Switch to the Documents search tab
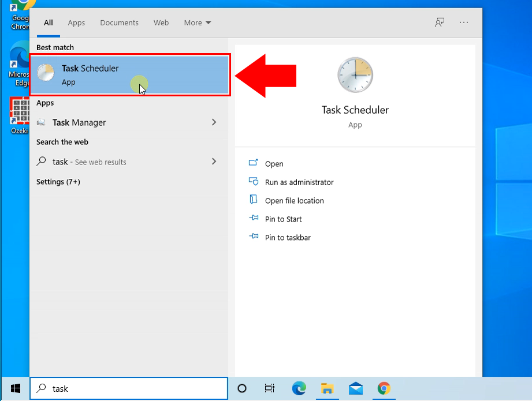 [x=119, y=23]
